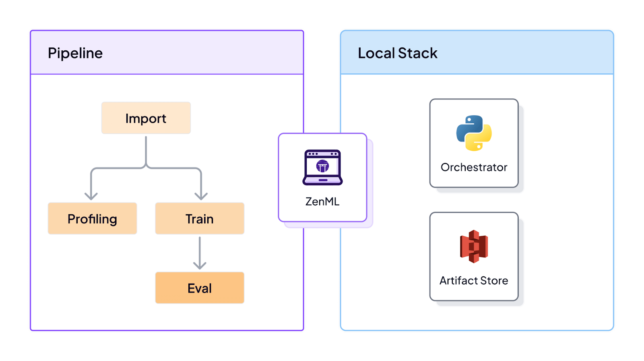Click the arrowhead pointing down to Eval
Viewport: 644px width, 361px height.
point(200,266)
